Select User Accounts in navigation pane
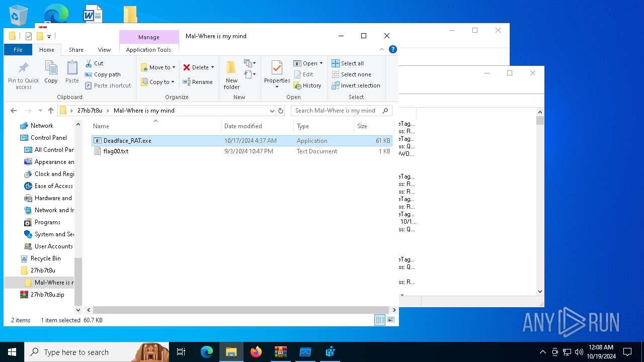Screen dimensions: 644x362 coord(53,246)
